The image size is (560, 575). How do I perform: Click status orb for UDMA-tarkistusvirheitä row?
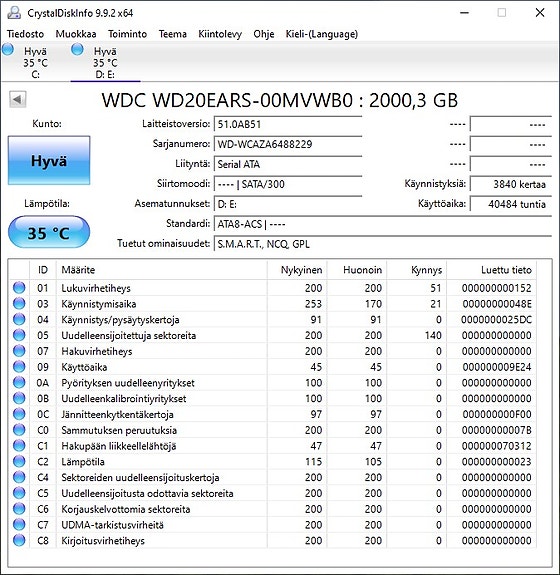coord(19,524)
